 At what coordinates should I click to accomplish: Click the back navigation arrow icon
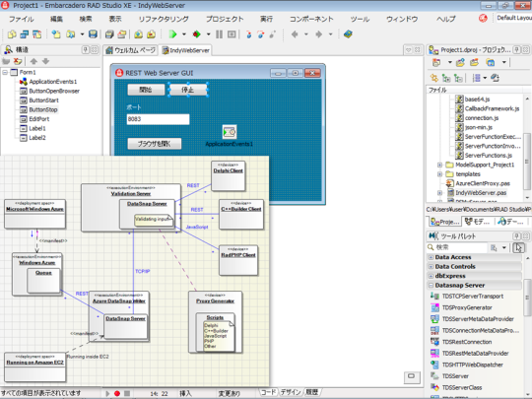tap(295, 34)
